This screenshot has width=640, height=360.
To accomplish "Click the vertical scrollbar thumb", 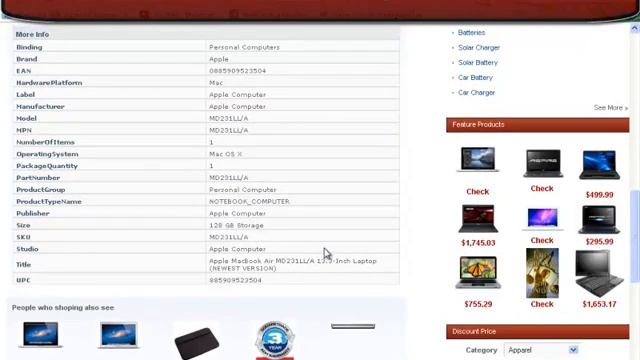I will click(635, 236).
